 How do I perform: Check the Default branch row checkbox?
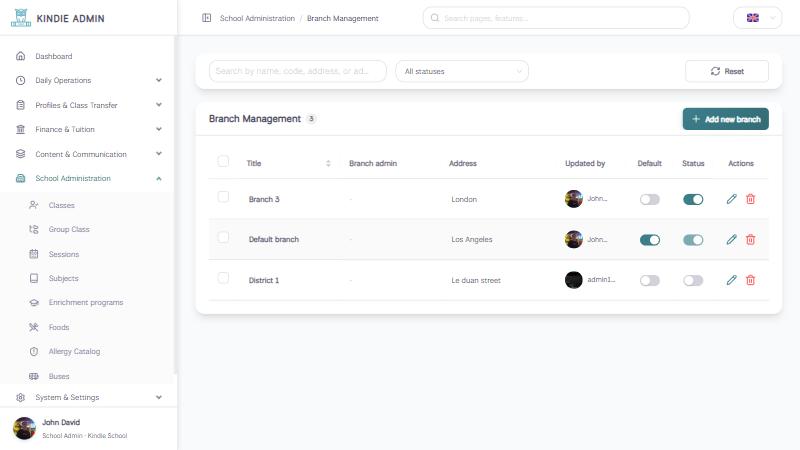tap(223, 237)
